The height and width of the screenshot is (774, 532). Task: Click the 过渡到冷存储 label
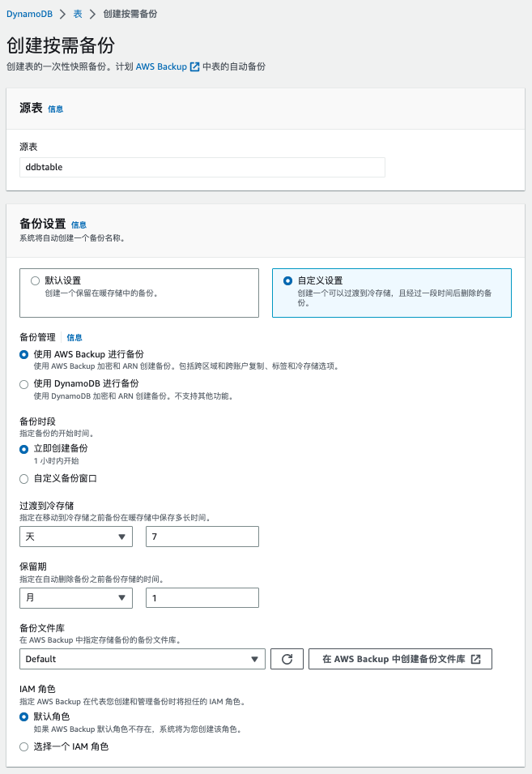coord(47,506)
